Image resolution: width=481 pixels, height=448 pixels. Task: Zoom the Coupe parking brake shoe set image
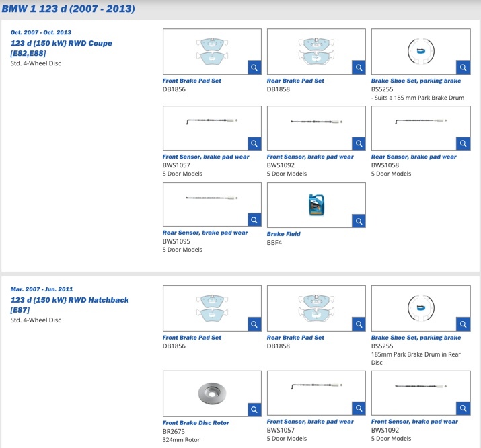[464, 67]
